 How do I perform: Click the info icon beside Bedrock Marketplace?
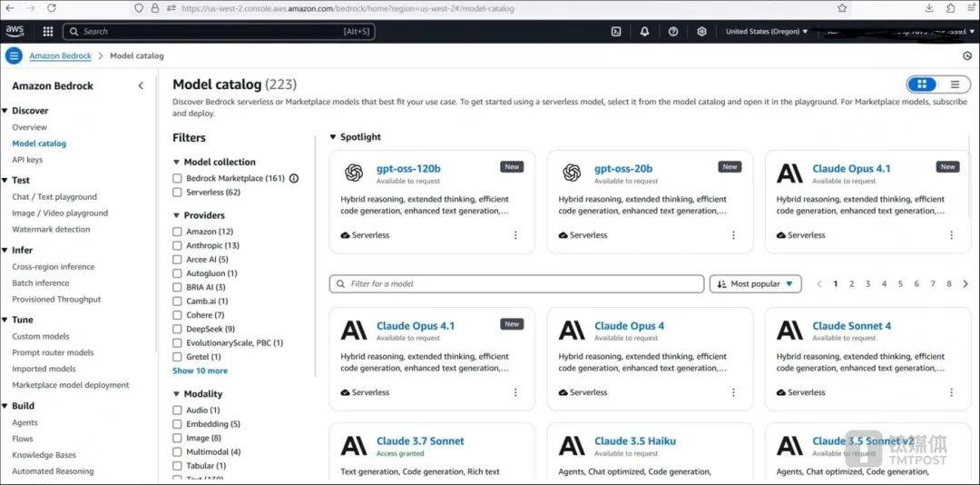[x=294, y=178]
